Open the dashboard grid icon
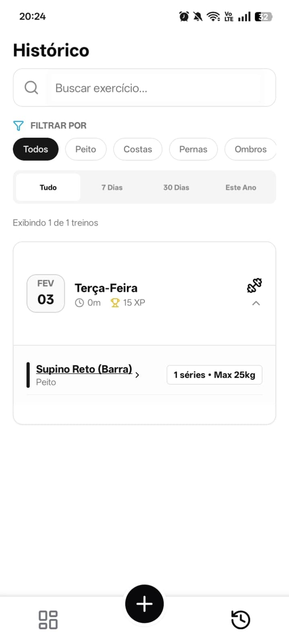This screenshot has width=289, height=644. 48,619
